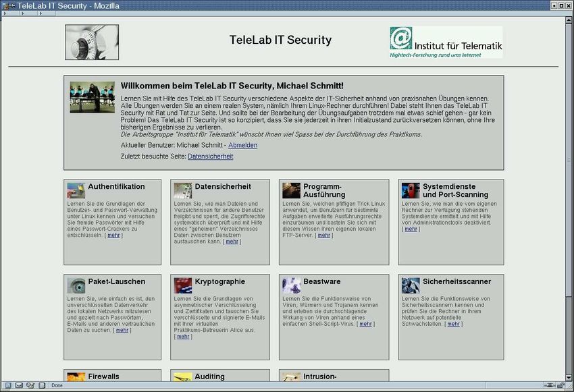
Task: Click the pin icon in the title bar
Action: point(12,5)
